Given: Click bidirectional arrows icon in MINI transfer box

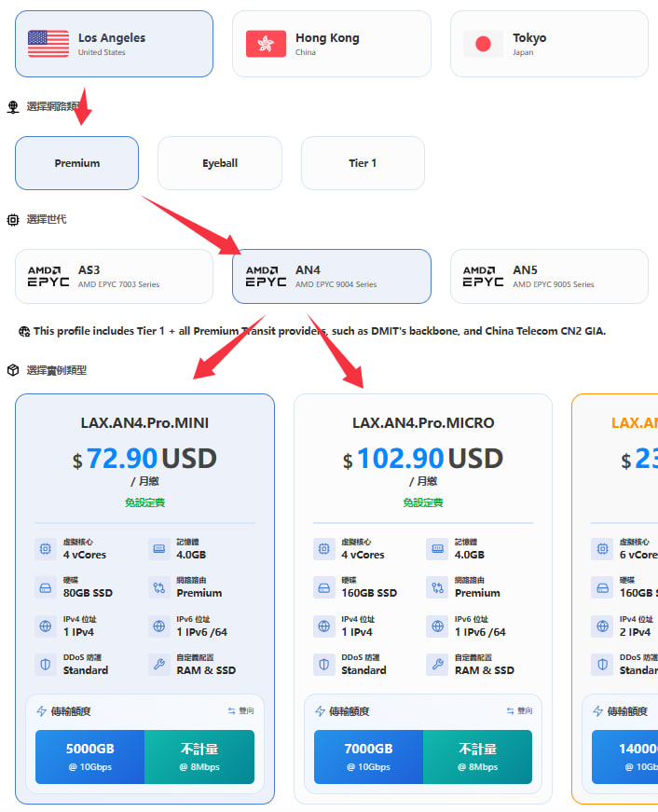Looking at the screenshot, I should coord(231,711).
